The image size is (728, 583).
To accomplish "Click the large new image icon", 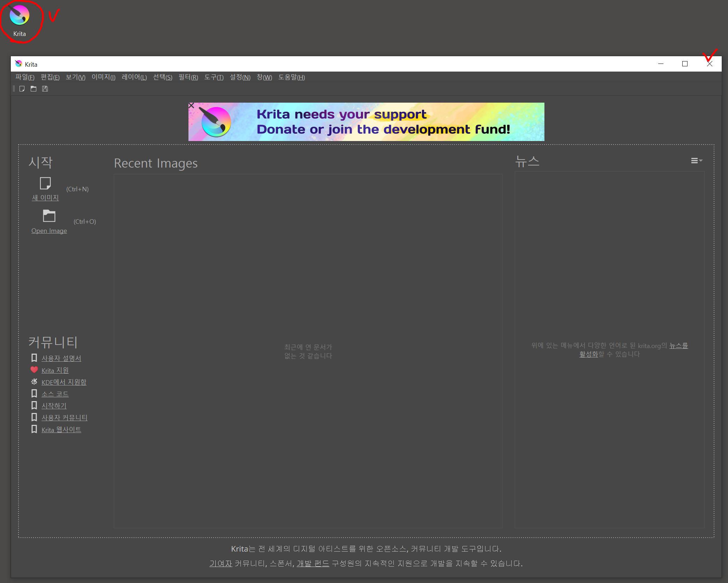I will (x=45, y=183).
